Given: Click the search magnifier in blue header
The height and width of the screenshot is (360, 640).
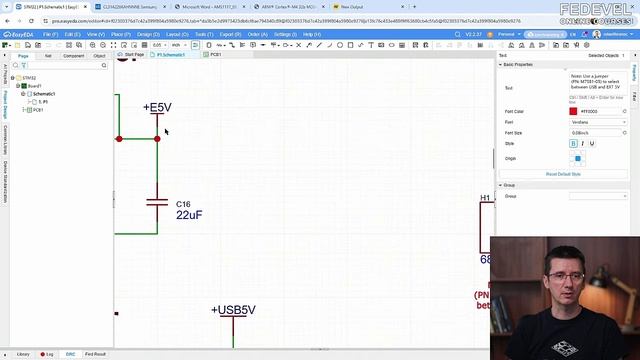Looking at the screenshot, I should pos(458,34).
